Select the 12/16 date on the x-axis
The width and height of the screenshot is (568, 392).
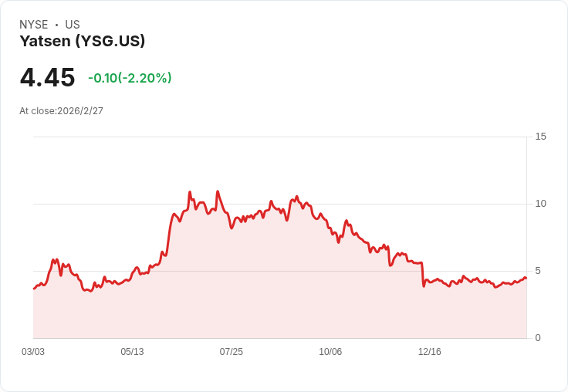pyautogui.click(x=429, y=352)
